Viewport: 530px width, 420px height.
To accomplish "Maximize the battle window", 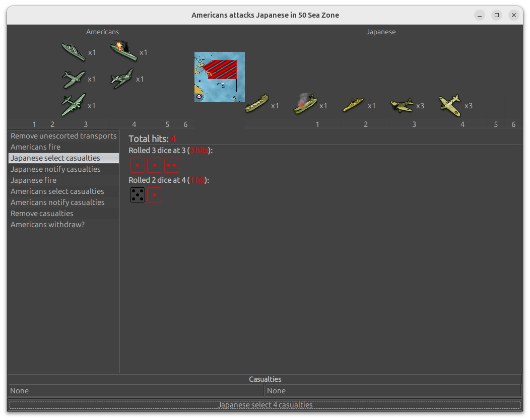I will click(x=496, y=15).
